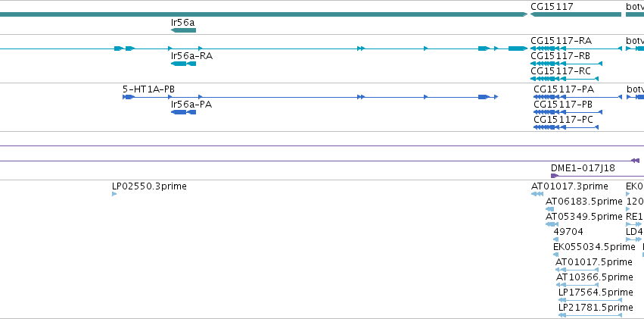Viewport: 644px width, 319px height.
Task: Click the AT10366.5prime EST label
Action: pyautogui.click(x=594, y=277)
